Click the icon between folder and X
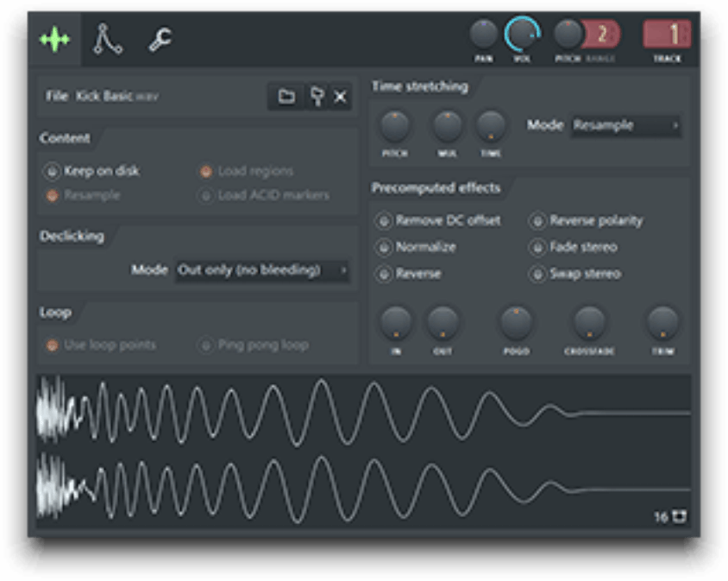The height and width of the screenshot is (581, 728). [x=317, y=96]
